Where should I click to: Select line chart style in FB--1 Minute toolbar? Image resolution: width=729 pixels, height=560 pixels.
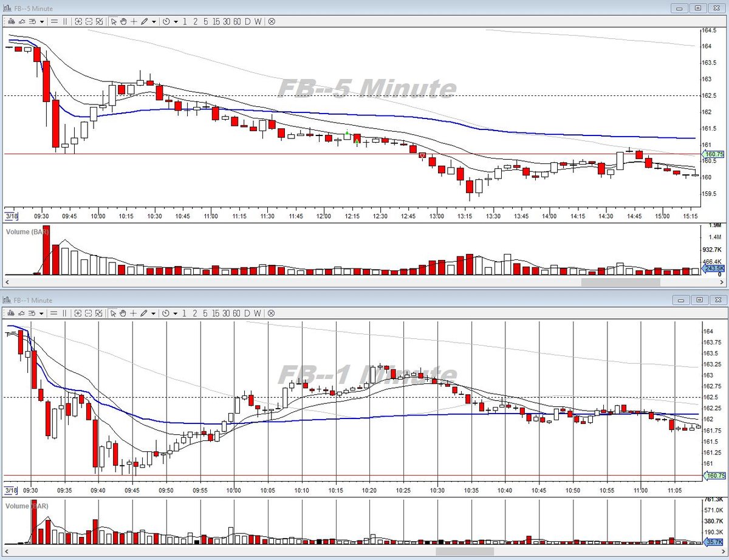point(21,313)
